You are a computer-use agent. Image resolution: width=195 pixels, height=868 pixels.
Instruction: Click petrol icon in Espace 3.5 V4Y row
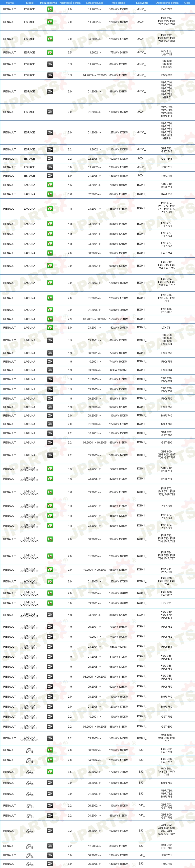[x=50, y=52]
